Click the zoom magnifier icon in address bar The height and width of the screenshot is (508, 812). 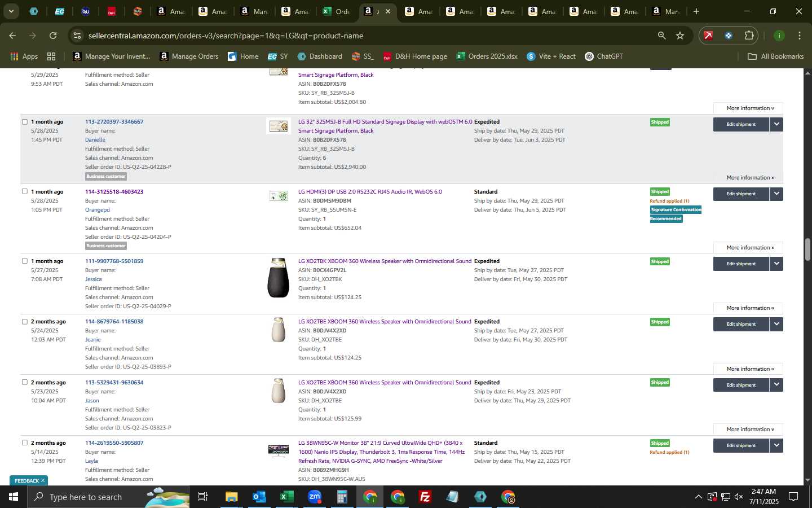(661, 36)
